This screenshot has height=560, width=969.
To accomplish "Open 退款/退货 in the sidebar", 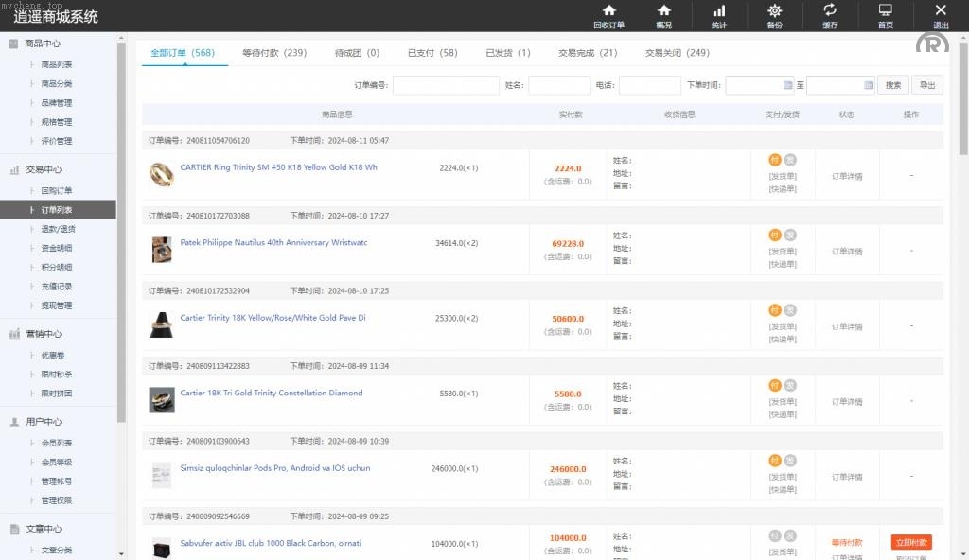I will [57, 229].
